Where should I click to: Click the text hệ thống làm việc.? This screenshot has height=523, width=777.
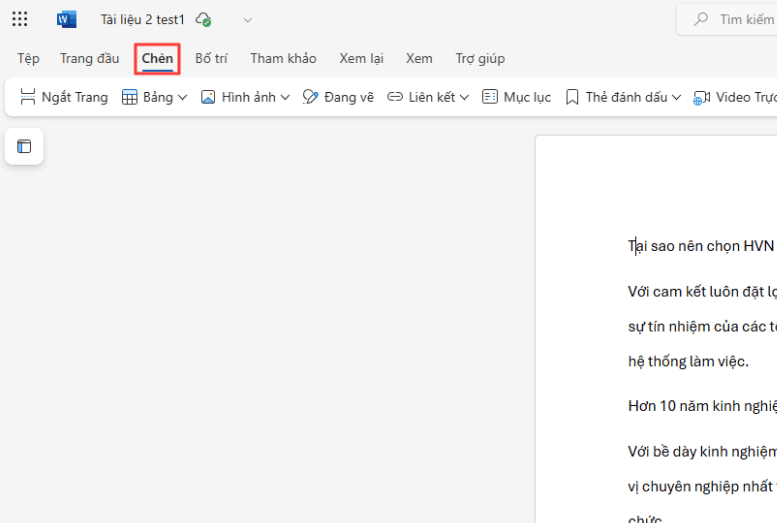tap(688, 361)
